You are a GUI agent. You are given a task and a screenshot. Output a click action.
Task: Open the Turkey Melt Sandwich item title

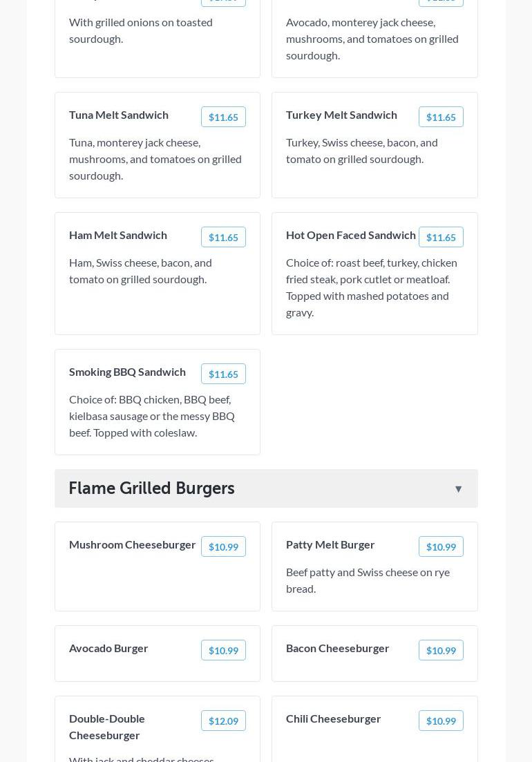[x=341, y=115]
